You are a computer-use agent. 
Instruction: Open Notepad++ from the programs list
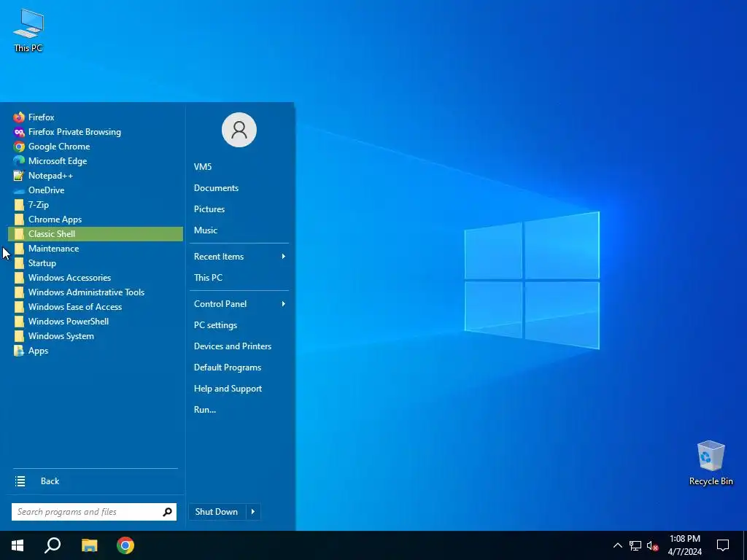tap(96, 176)
